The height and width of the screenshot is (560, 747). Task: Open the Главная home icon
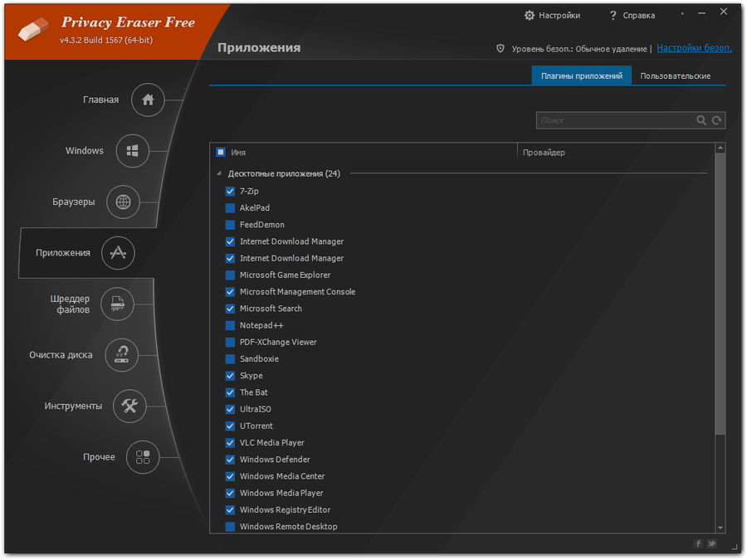149,100
